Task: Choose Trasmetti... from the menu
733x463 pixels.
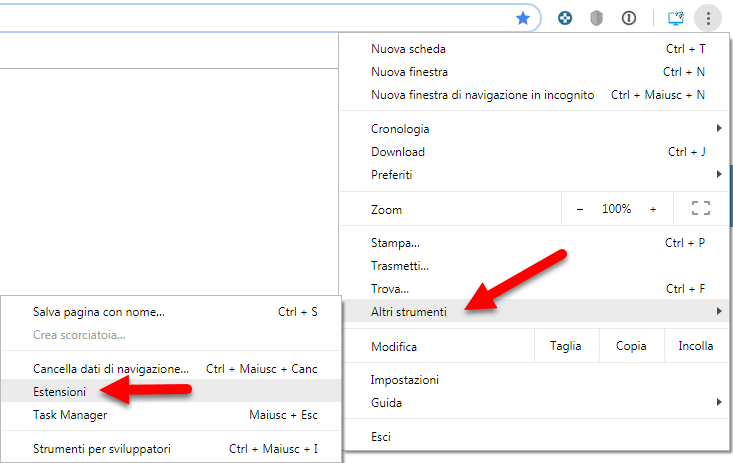Action: (x=534, y=266)
